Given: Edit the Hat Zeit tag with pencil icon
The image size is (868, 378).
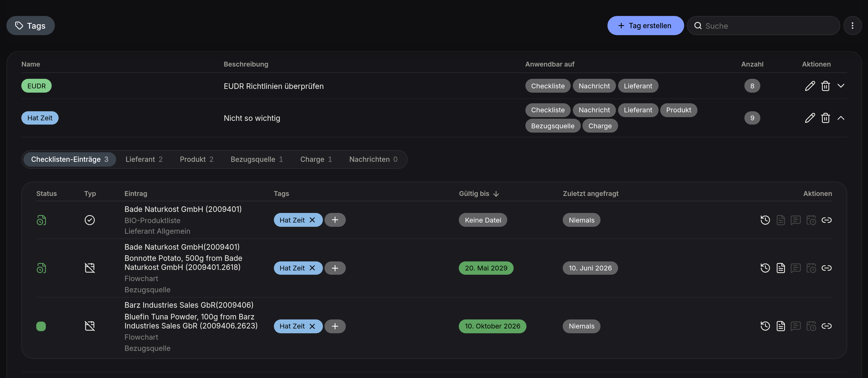Looking at the screenshot, I should (810, 118).
